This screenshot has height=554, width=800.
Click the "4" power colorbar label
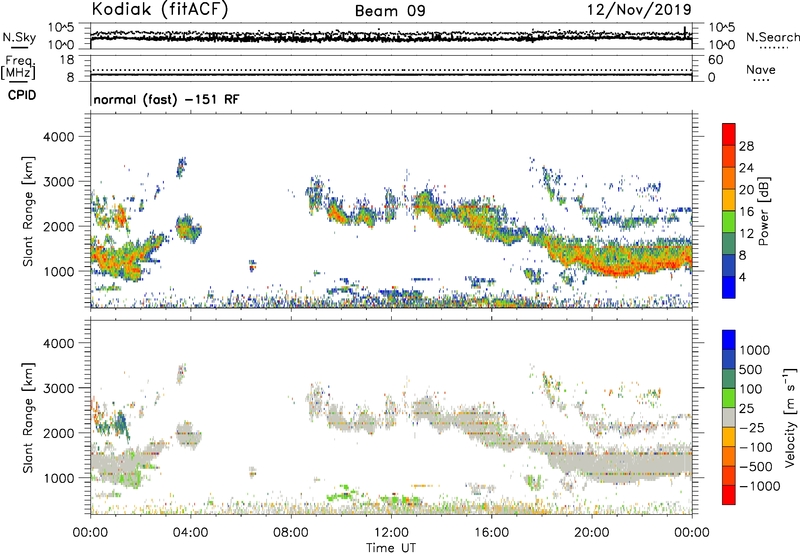(742, 277)
